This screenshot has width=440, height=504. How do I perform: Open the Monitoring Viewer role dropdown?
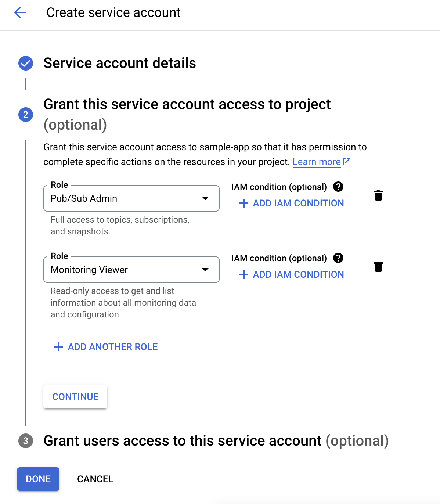(131, 270)
